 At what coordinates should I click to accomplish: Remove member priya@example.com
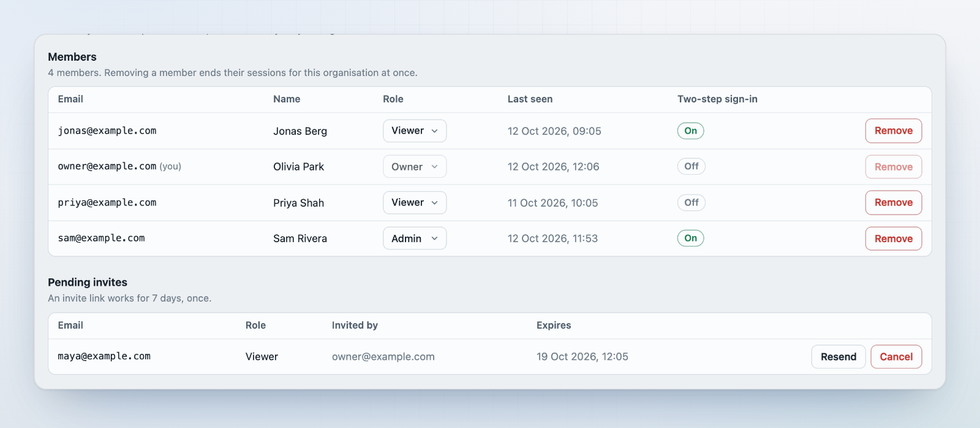(894, 202)
